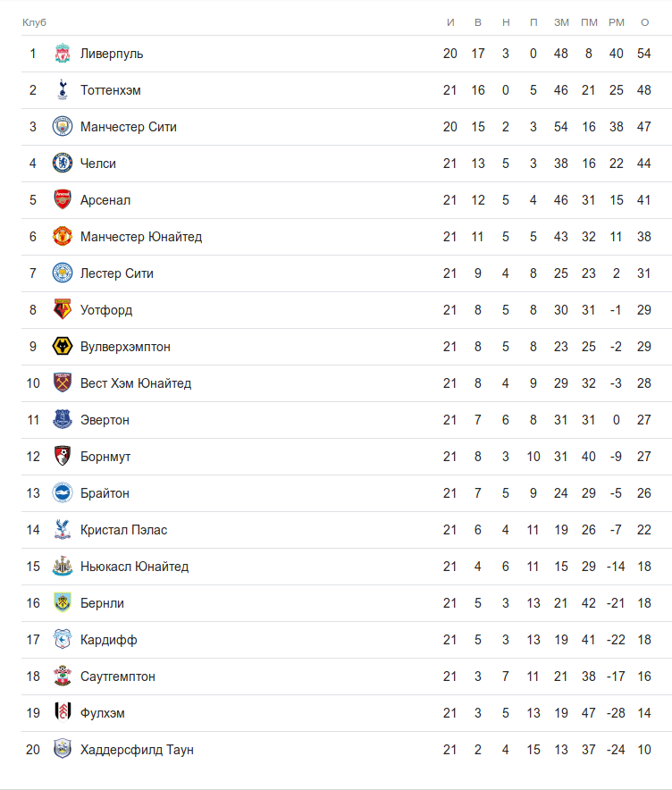Open the Вест Хэм Юнайтед team link
Viewport: 672px width, 790px height.
pyautogui.click(x=135, y=383)
